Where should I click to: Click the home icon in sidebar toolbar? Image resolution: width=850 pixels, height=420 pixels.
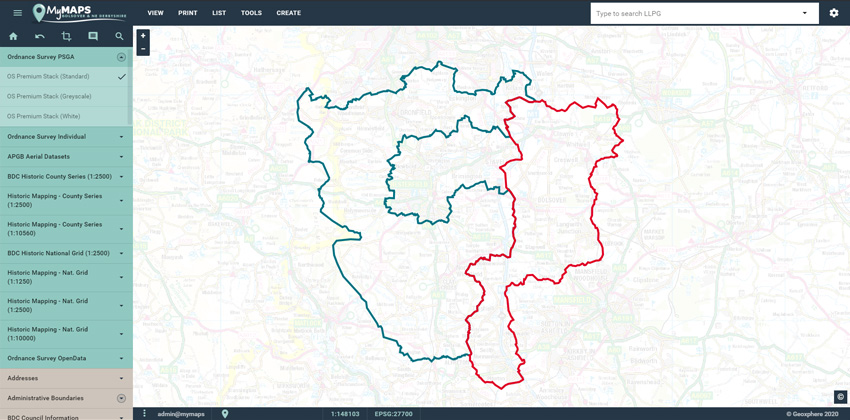pyautogui.click(x=13, y=37)
